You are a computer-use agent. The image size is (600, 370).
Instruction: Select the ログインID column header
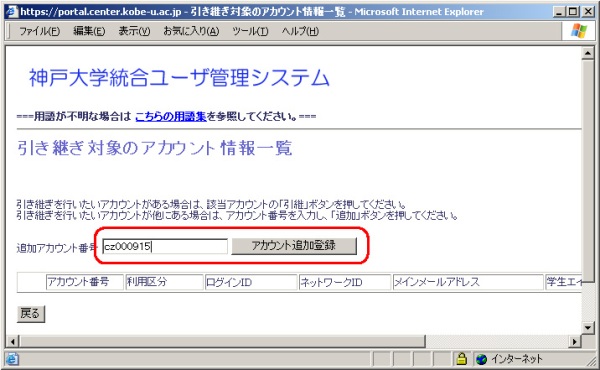251,282
